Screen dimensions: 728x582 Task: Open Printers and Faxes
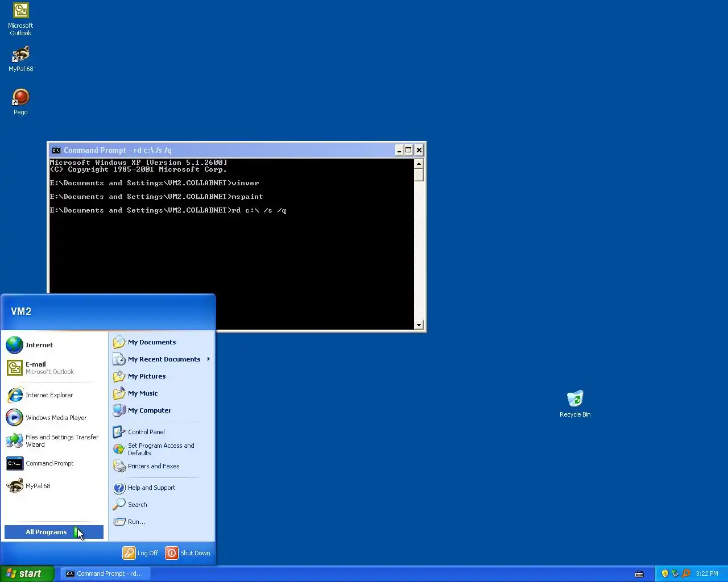click(x=162, y=466)
